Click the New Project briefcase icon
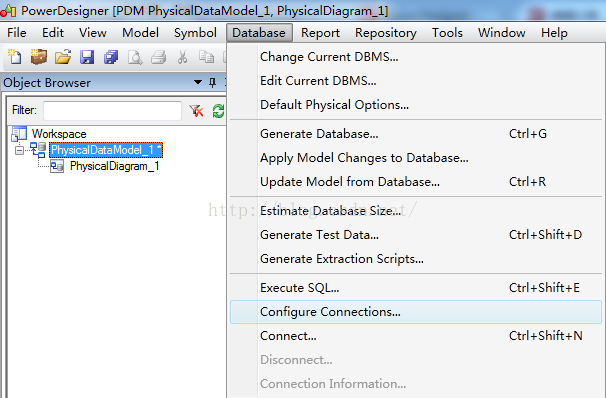Image resolution: width=606 pixels, height=398 pixels. [x=39, y=57]
